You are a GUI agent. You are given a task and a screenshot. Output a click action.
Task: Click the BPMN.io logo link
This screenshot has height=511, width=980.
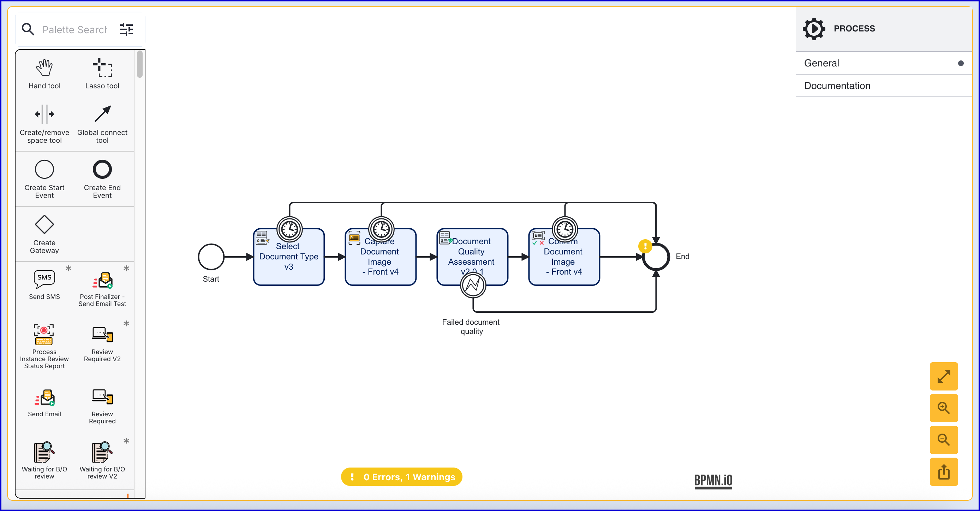click(713, 481)
